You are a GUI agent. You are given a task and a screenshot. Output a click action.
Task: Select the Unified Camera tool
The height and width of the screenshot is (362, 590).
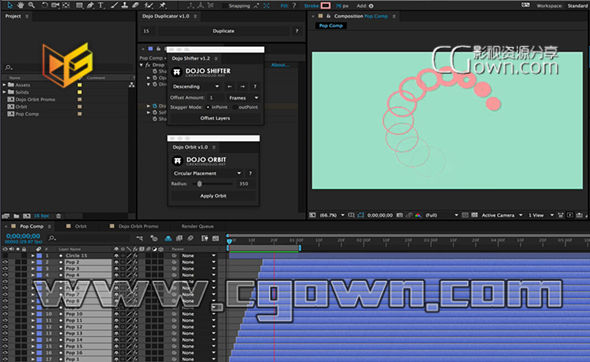[x=55, y=5]
